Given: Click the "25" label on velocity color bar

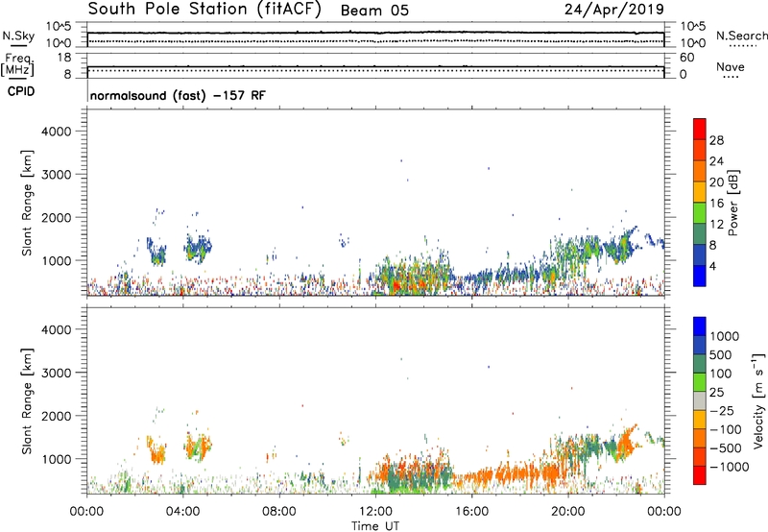Looking at the screenshot, I should 716,393.
